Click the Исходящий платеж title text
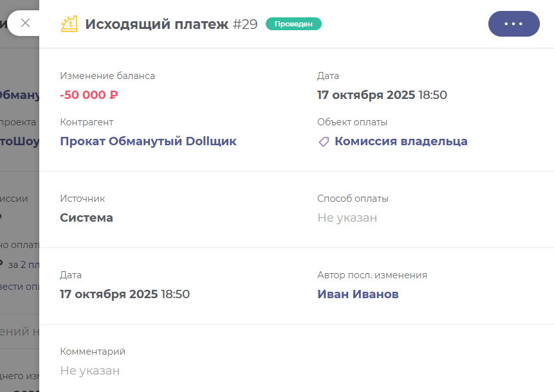This screenshot has height=392, width=554. (x=156, y=24)
